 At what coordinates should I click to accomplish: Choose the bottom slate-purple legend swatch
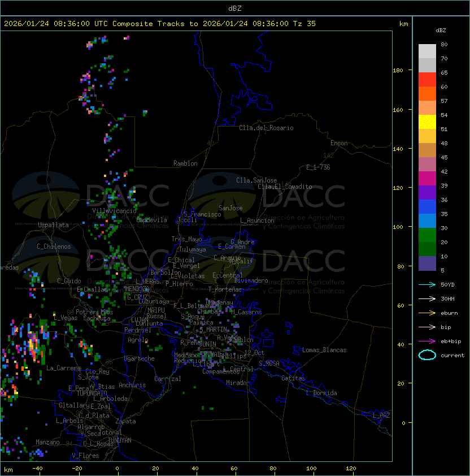(427, 263)
